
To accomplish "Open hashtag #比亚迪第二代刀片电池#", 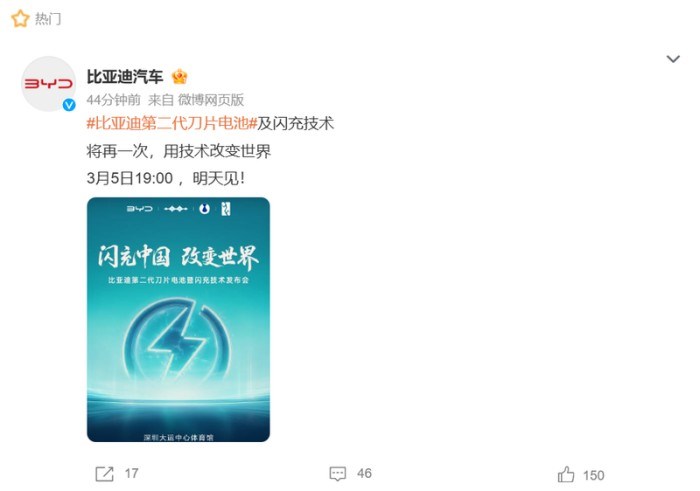I will click(172, 123).
